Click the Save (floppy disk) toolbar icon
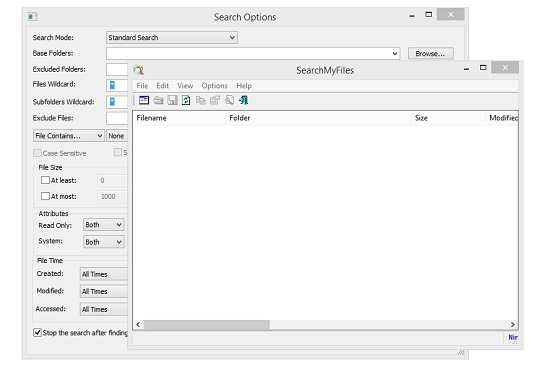This screenshot has width=550, height=381. tap(172, 100)
